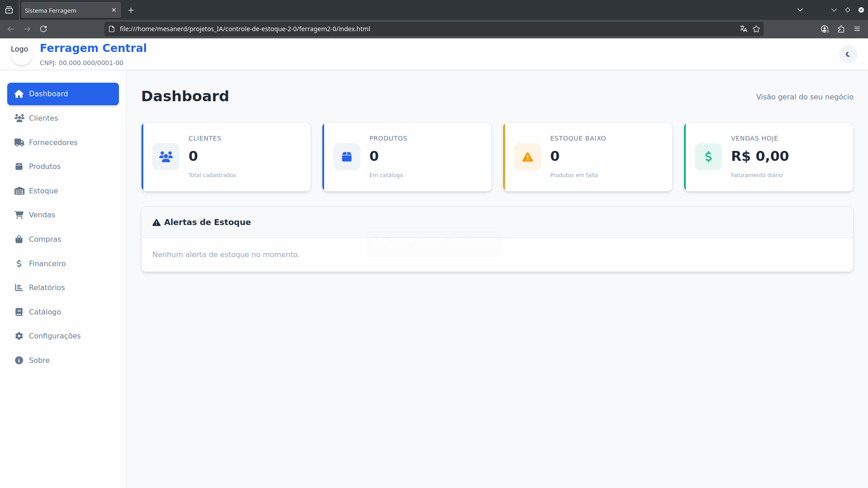The image size is (868, 488).
Task: Click the Estoque Baixo warning triangle icon
Action: coord(528,157)
